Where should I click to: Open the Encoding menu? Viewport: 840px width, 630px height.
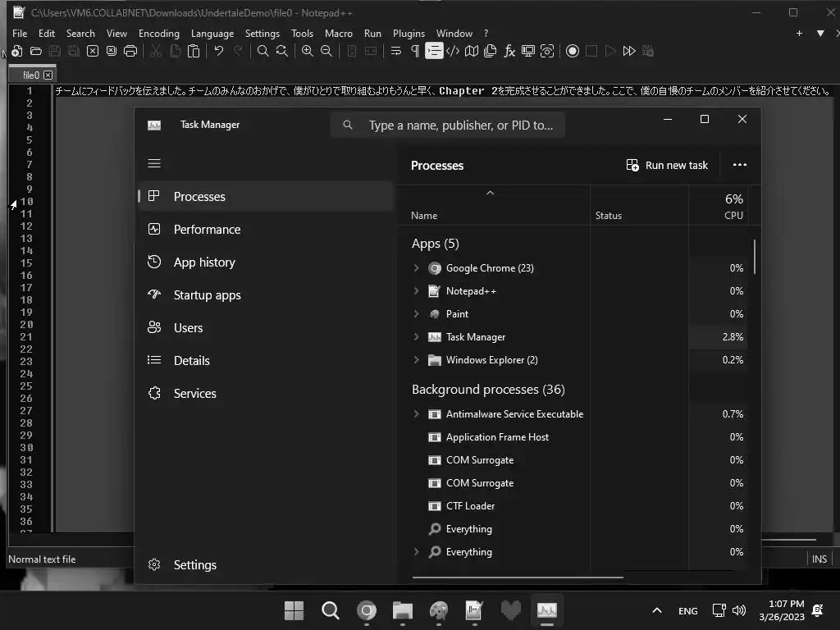159,33
